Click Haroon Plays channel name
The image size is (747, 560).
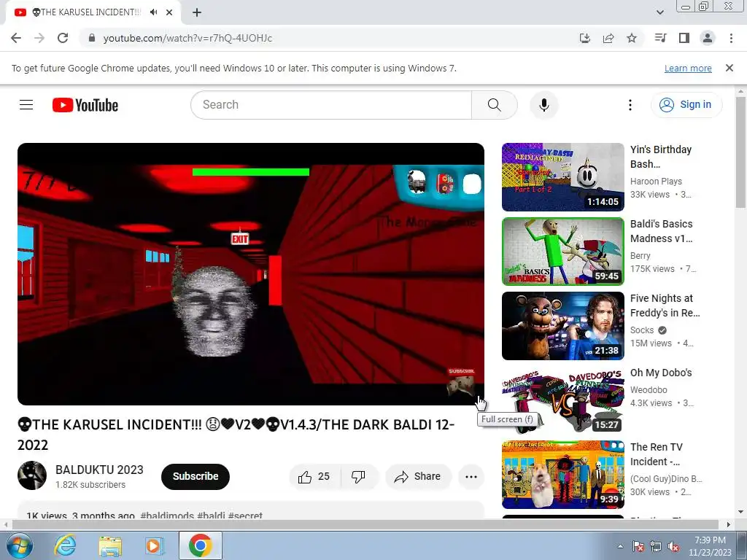tap(656, 182)
